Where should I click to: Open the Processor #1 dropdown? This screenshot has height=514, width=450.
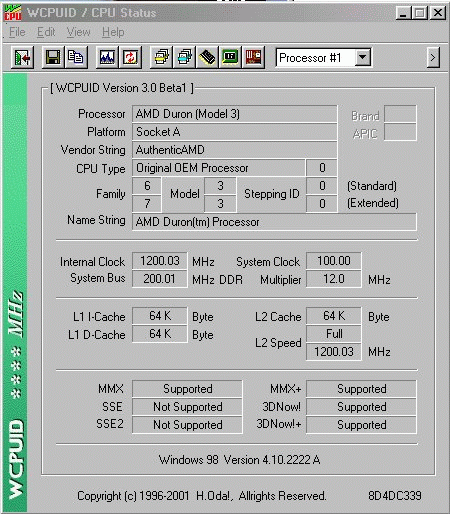coord(363,58)
